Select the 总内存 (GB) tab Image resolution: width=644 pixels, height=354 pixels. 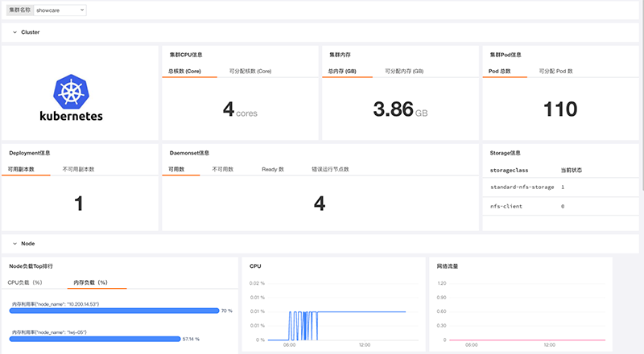(342, 71)
